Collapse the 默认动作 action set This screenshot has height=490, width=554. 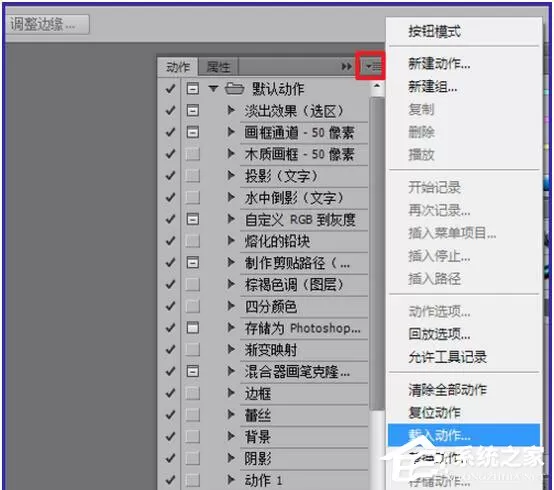pos(213,88)
